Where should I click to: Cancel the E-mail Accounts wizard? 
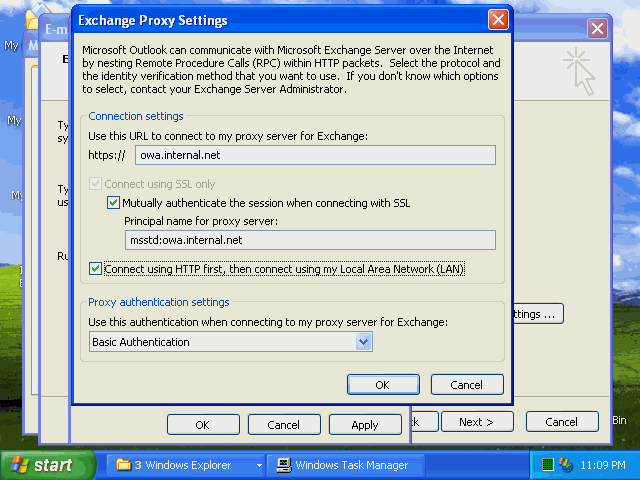click(x=562, y=422)
